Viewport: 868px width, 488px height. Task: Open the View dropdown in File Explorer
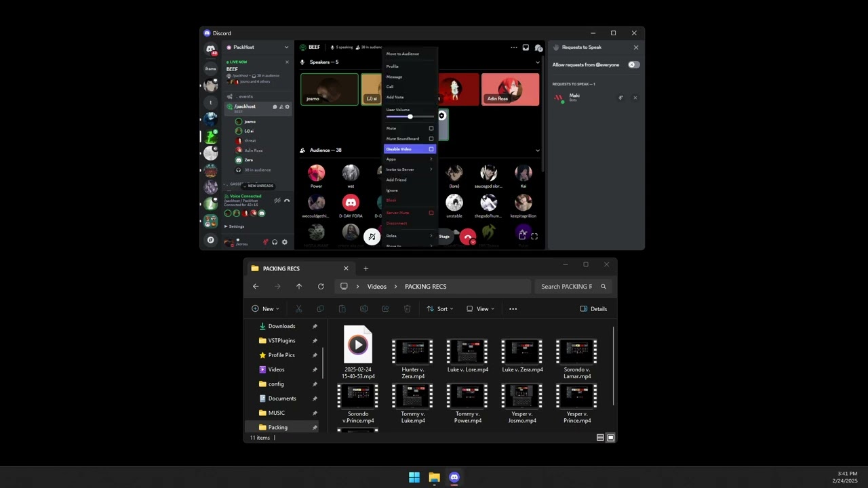(480, 309)
